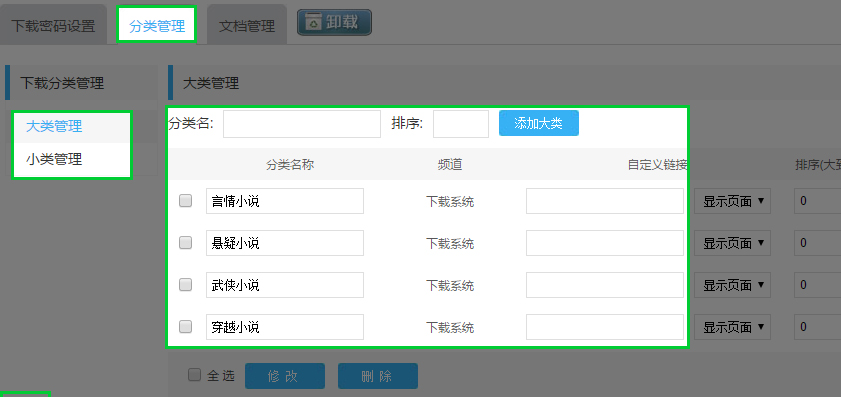Viewport: 841px width, 397px height.
Task: Open 显示页面 dropdown for 悬疑小说
Action: [x=733, y=243]
